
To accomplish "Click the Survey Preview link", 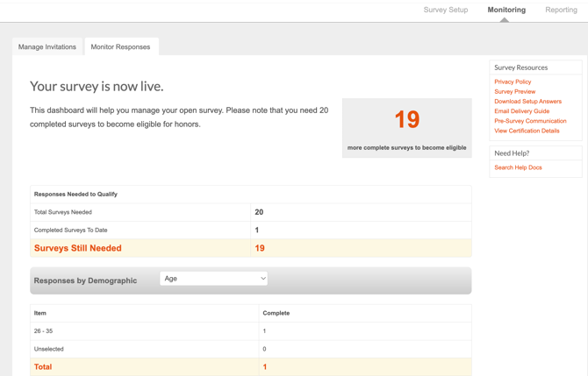I will [x=514, y=91].
